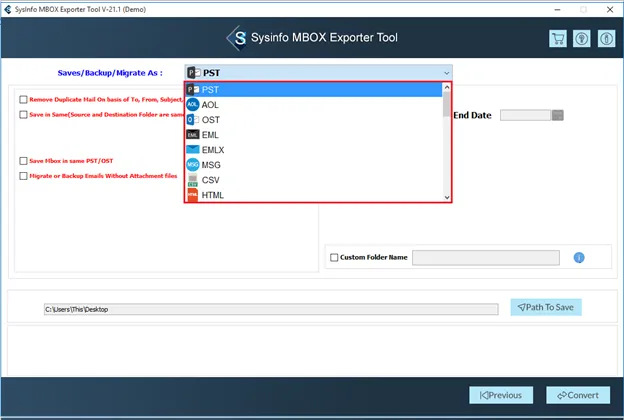The width and height of the screenshot is (624, 420).
Task: Select EML output format
Action: (314, 135)
